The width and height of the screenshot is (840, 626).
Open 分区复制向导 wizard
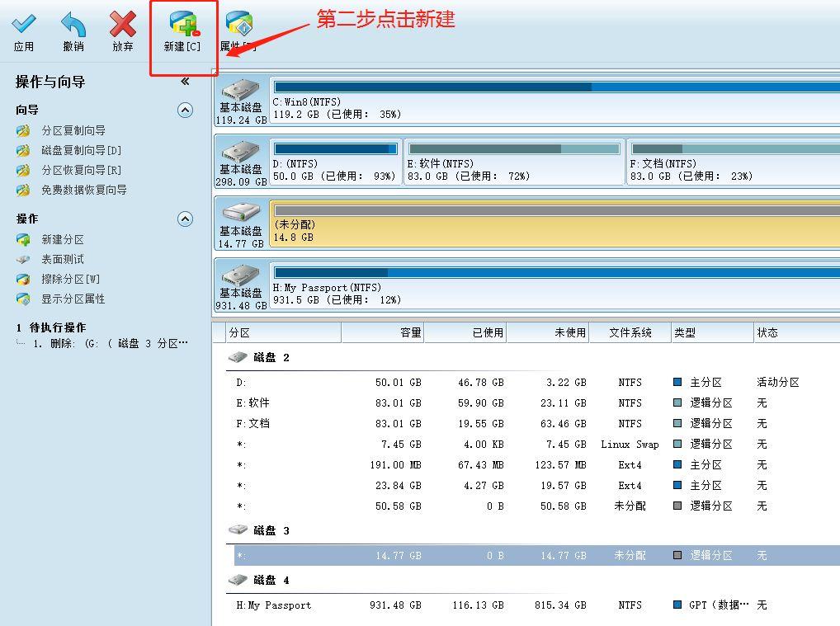click(73, 130)
